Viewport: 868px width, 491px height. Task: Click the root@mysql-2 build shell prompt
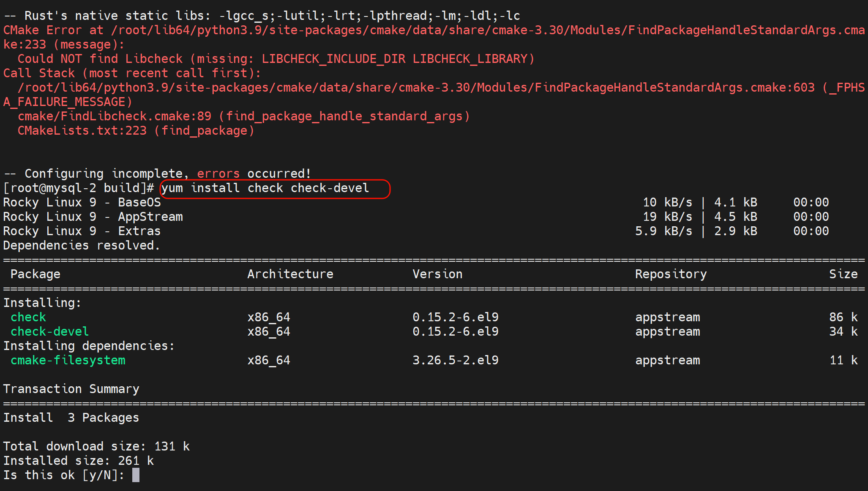click(x=79, y=188)
